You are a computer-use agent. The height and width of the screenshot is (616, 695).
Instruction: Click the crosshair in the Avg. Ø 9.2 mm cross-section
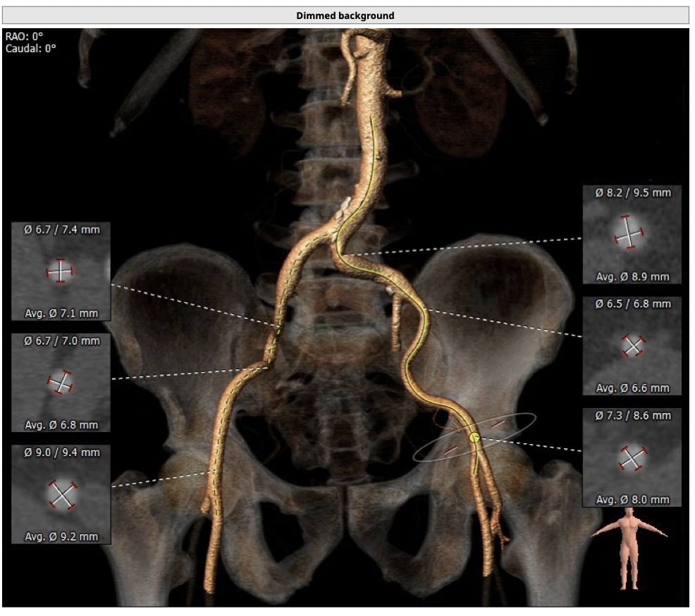(63, 494)
